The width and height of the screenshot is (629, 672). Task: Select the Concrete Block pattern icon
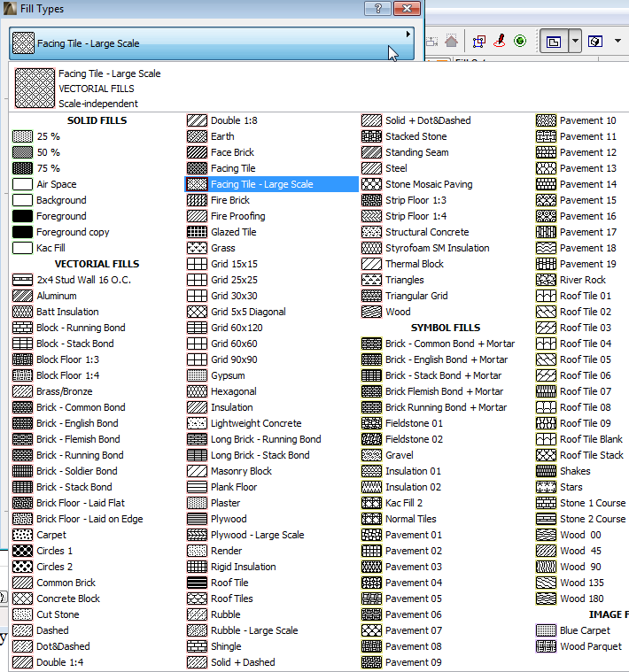pyautogui.click(x=22, y=599)
